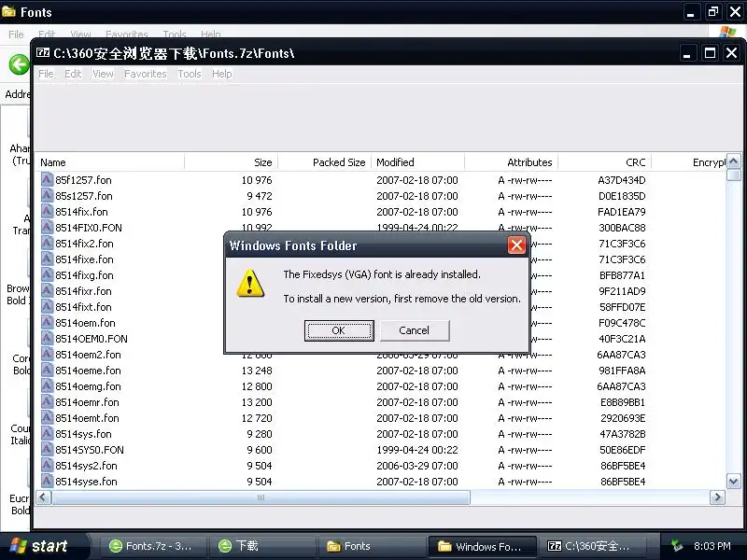Screen dimensions: 747x560
Task: Select font icon of 8514oemt.fon
Action: coord(47,417)
